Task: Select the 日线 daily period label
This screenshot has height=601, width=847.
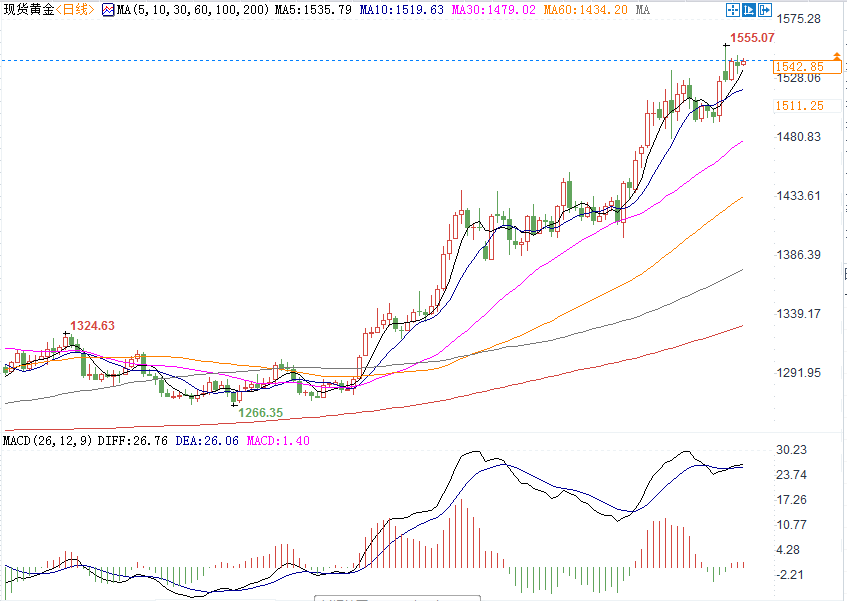Action: tap(75, 10)
